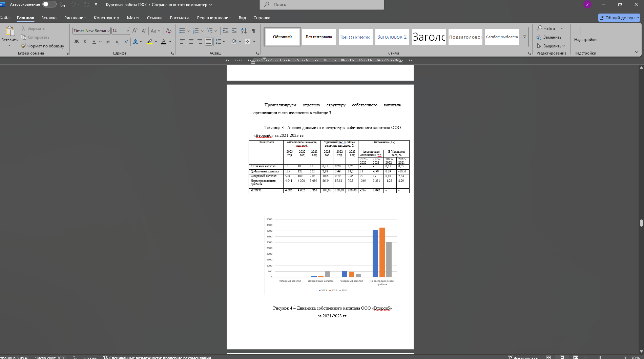
Task: Click accessibility recommendations in status bar
Action: [x=157, y=357]
